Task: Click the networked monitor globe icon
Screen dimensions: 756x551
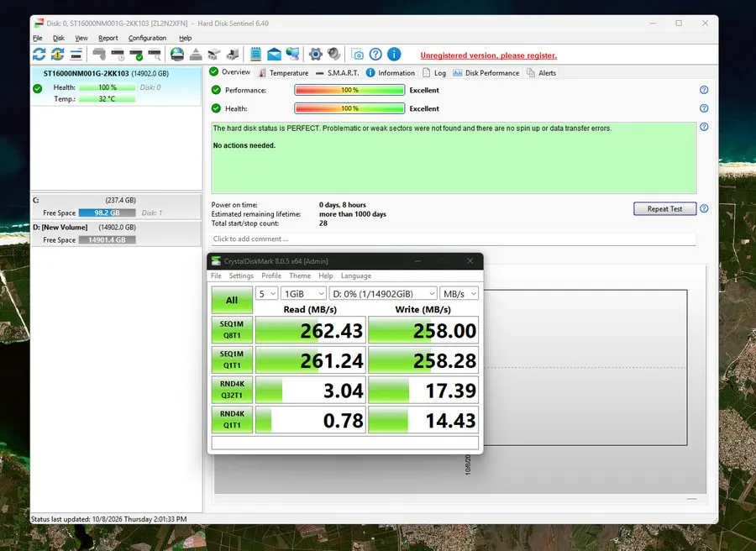Action: coord(292,54)
